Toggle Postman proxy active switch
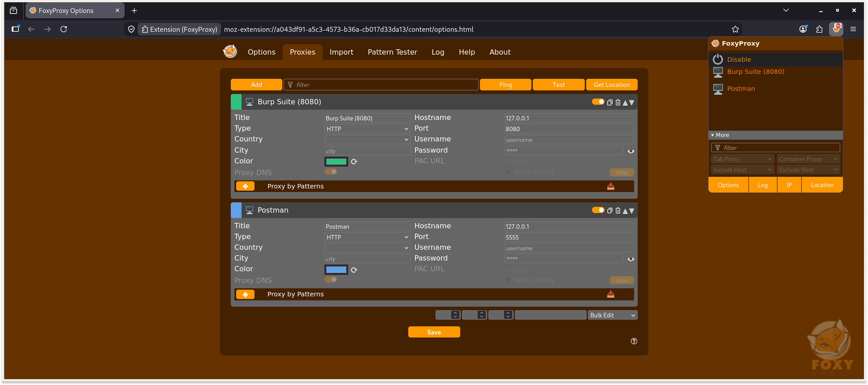 [x=598, y=210]
